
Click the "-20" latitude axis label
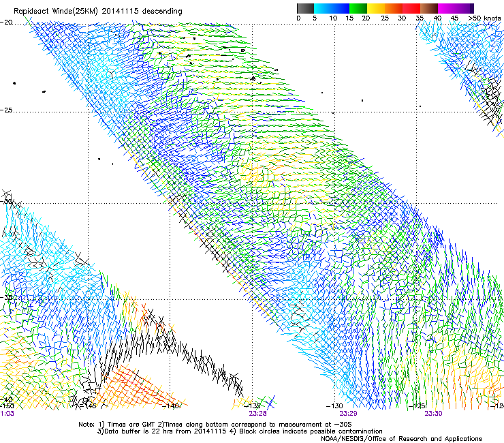coord(6,22)
